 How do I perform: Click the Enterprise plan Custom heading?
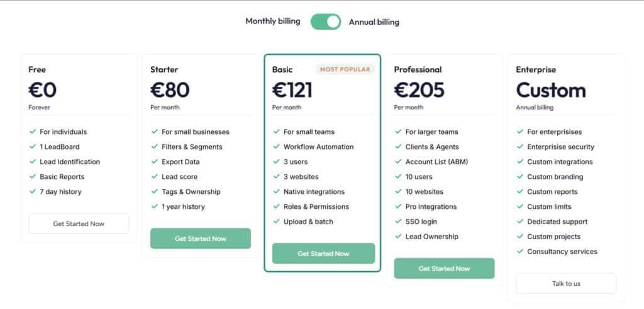(550, 91)
